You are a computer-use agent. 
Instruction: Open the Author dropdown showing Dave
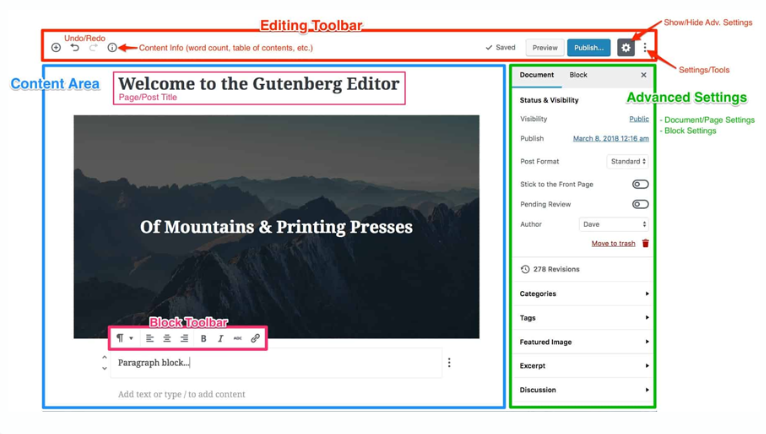click(x=614, y=224)
